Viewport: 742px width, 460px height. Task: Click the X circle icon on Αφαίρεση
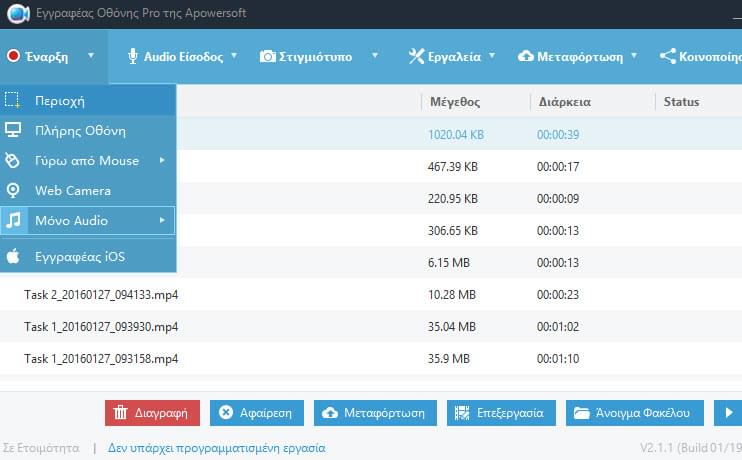pyautogui.click(x=226, y=413)
